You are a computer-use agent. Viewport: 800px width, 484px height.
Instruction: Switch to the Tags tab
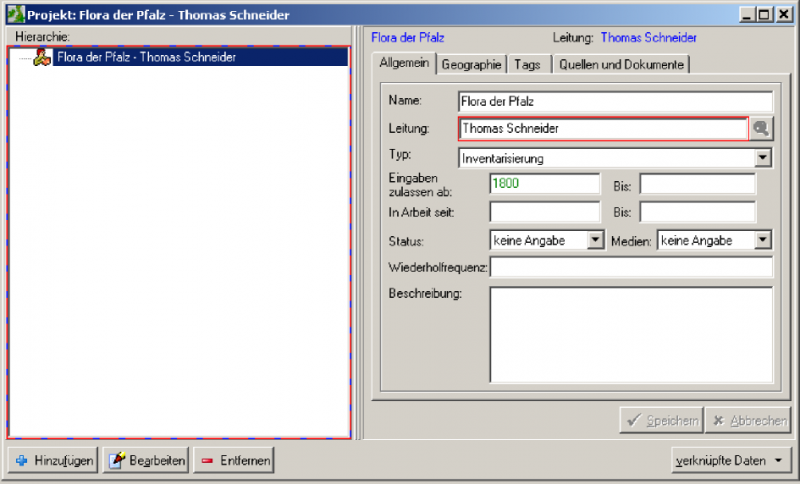[x=527, y=64]
